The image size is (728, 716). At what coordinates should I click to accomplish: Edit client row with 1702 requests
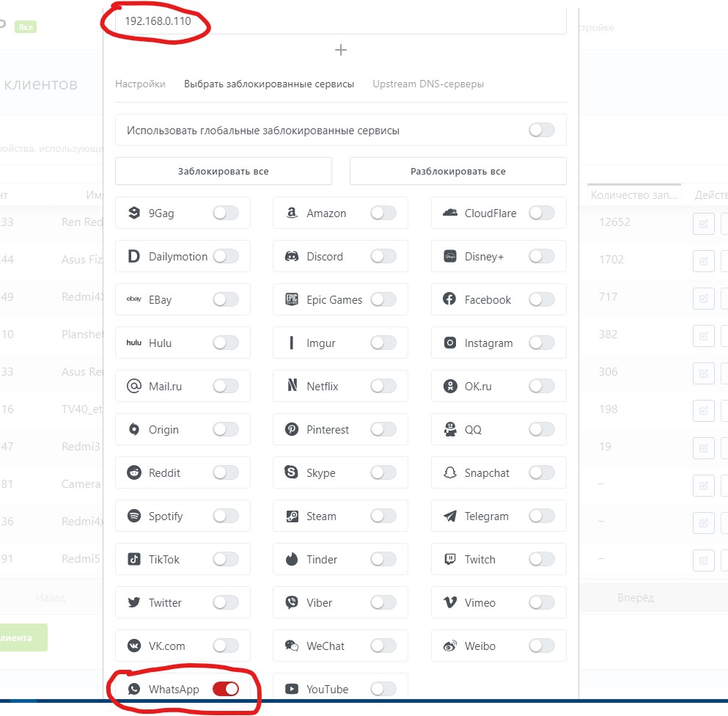(703, 260)
